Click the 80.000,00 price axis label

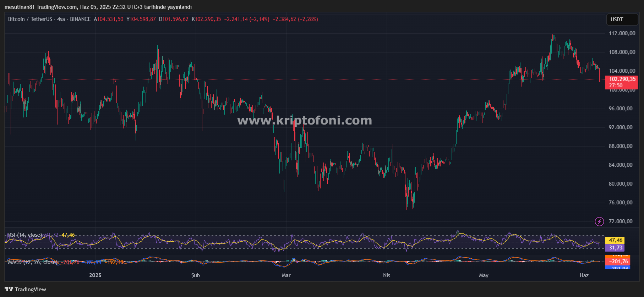coord(621,184)
